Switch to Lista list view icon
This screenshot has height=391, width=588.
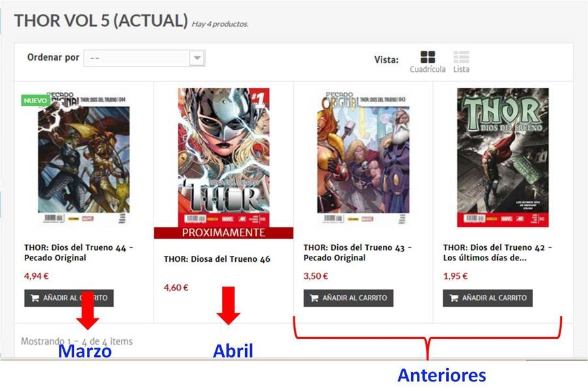(x=461, y=57)
